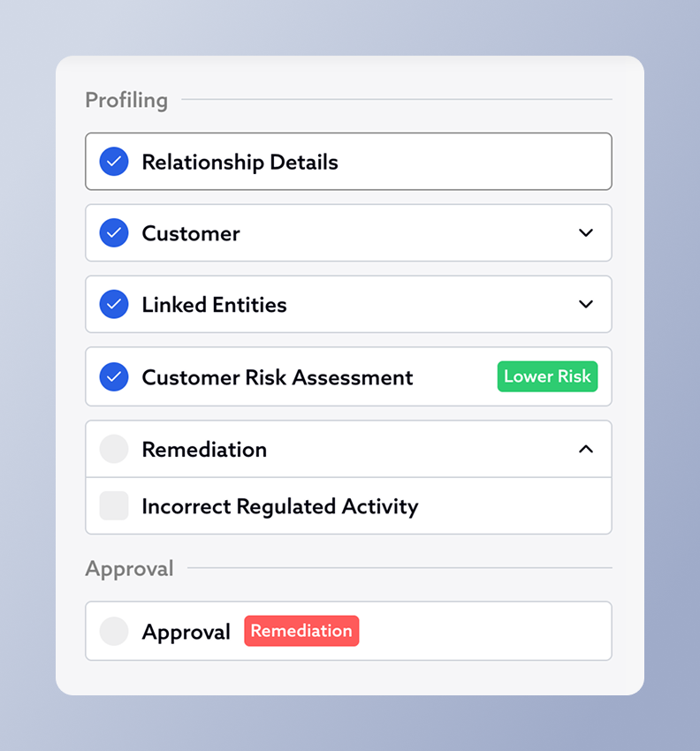
Task: Click the green Lower Risk badge
Action: coord(547,376)
